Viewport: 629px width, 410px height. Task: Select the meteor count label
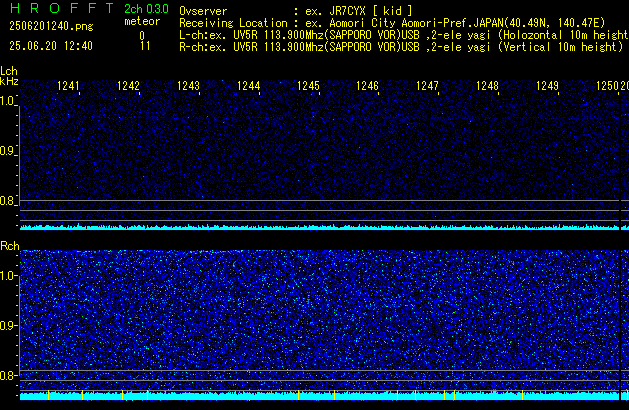(142, 21)
